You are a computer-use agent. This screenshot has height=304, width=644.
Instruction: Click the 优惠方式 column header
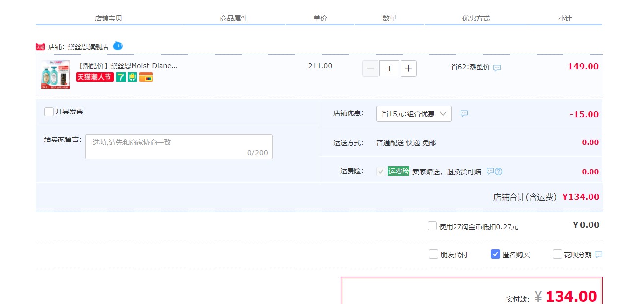pyautogui.click(x=476, y=18)
